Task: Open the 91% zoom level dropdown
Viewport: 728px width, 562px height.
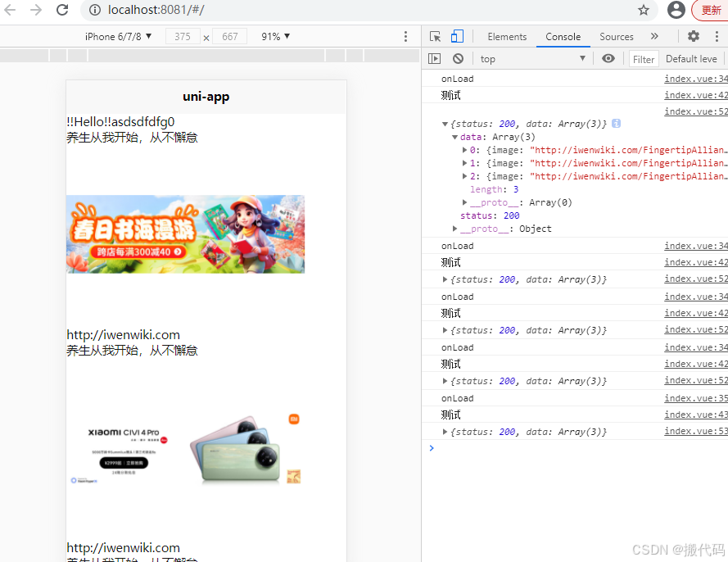Action: (x=275, y=36)
